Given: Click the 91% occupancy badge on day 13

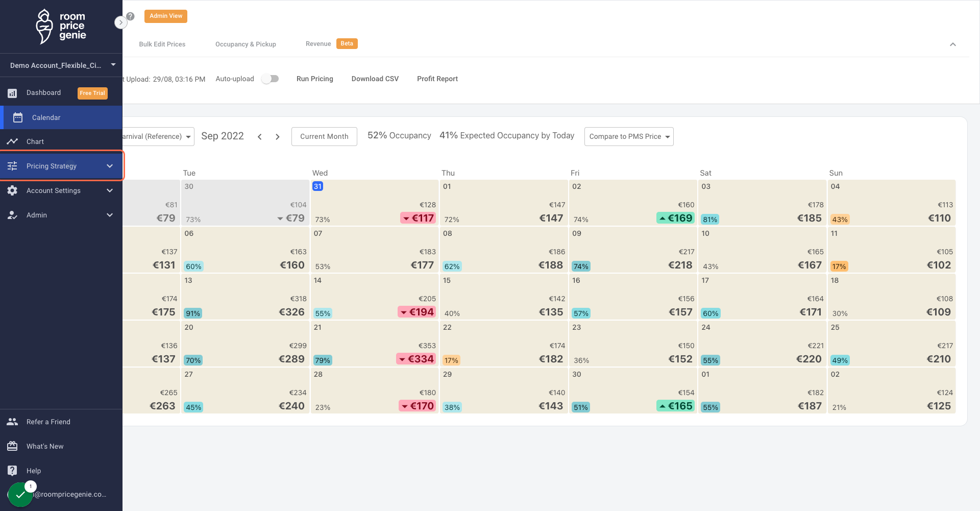Looking at the screenshot, I should tap(193, 313).
